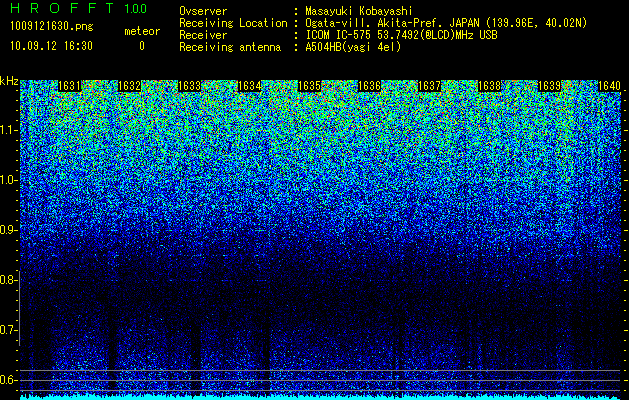Click the 1632 time marker label

click(130, 86)
